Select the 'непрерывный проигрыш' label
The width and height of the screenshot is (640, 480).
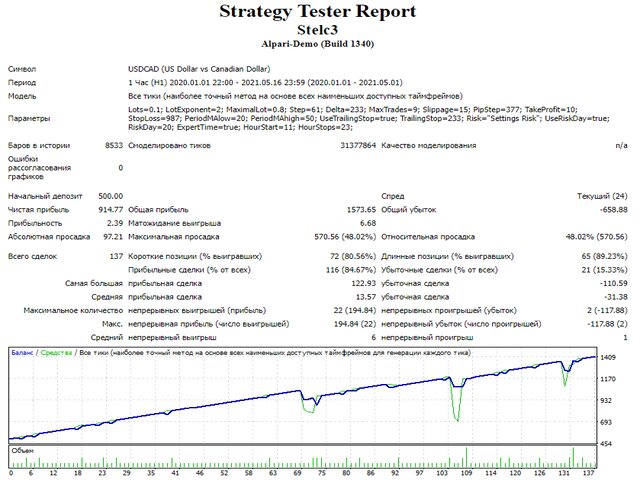tap(427, 338)
